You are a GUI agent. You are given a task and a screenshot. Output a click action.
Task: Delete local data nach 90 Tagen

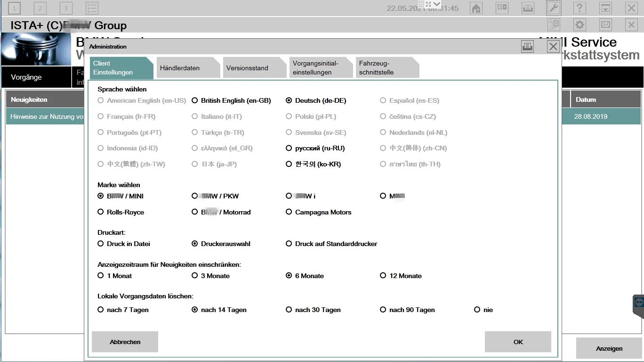[407, 310]
